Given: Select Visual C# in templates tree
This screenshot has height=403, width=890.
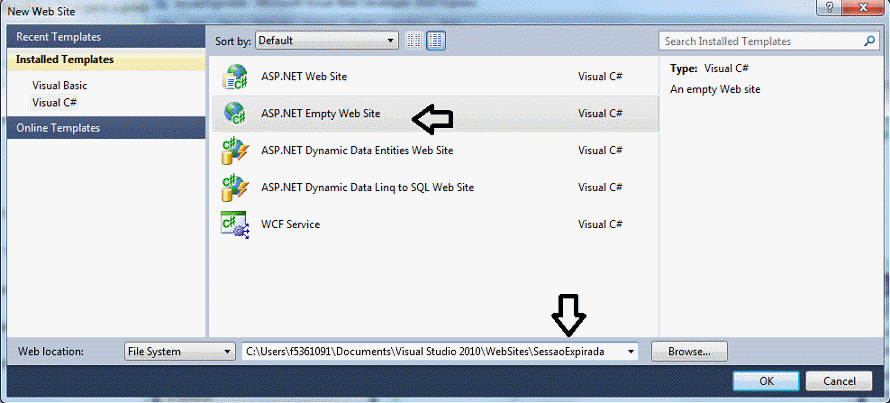Looking at the screenshot, I should point(54,103).
